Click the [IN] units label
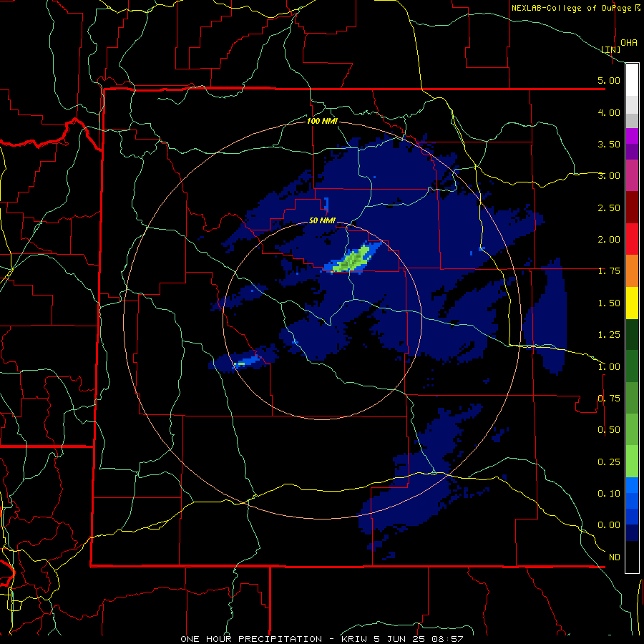Screen dimensions: 644x644 [x=610, y=49]
